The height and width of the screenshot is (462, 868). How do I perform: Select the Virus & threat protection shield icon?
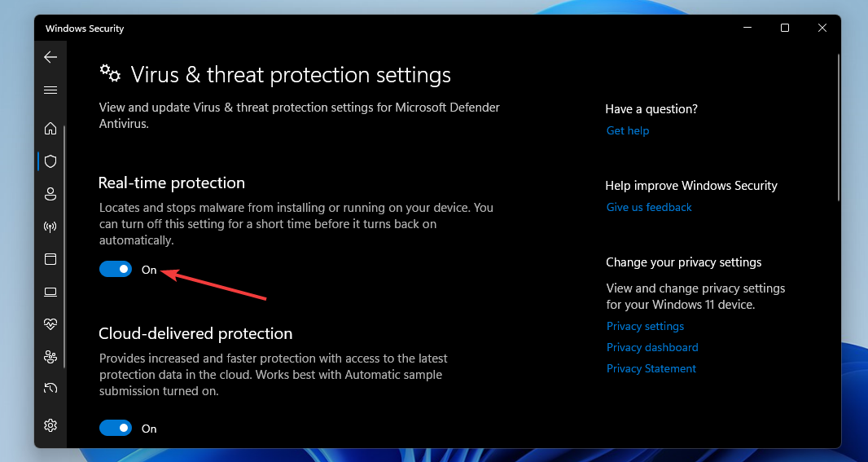pos(50,161)
